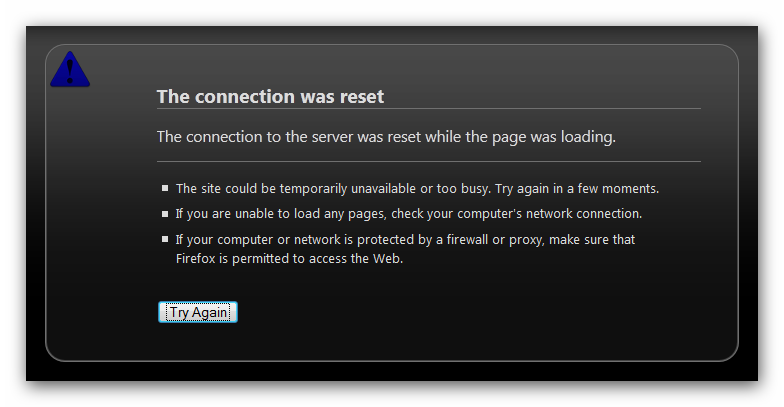Click the text "temporarily unavailable or too busy"
Image resolution: width=784 pixels, height=407 pixels.
tap(386, 188)
